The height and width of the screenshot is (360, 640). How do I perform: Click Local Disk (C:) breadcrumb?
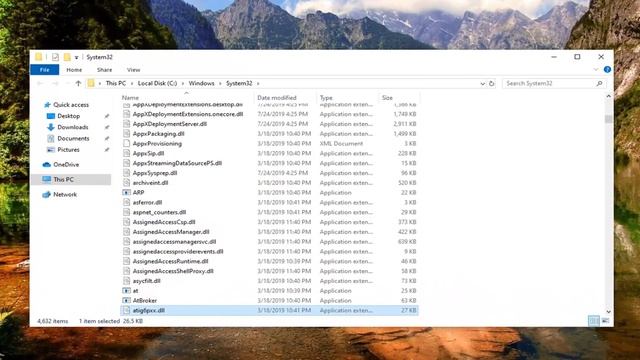(157, 83)
